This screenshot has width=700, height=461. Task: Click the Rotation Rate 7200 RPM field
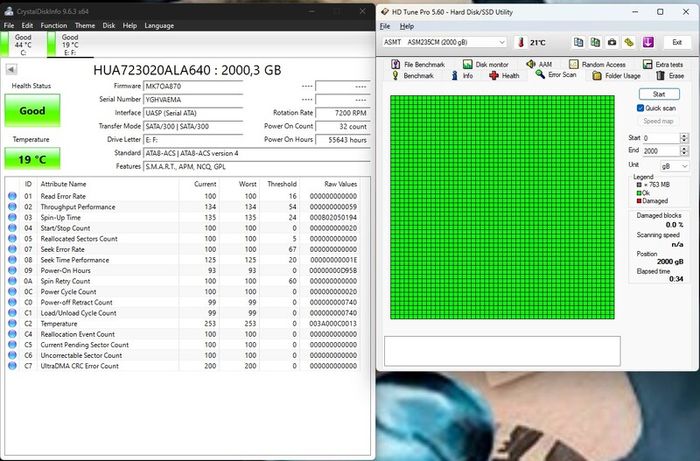343,113
